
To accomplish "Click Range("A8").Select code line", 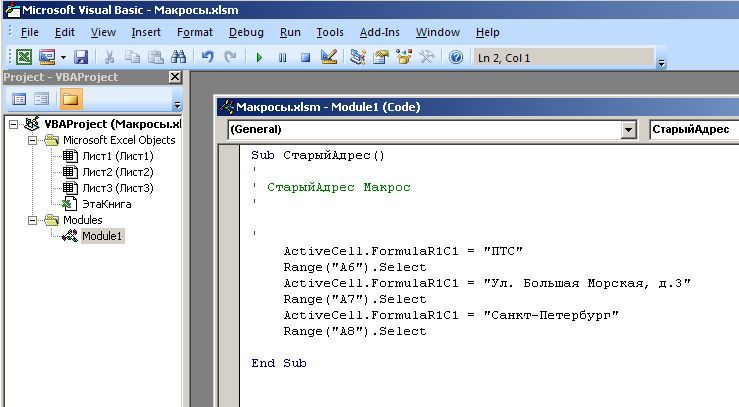I will pos(354,331).
